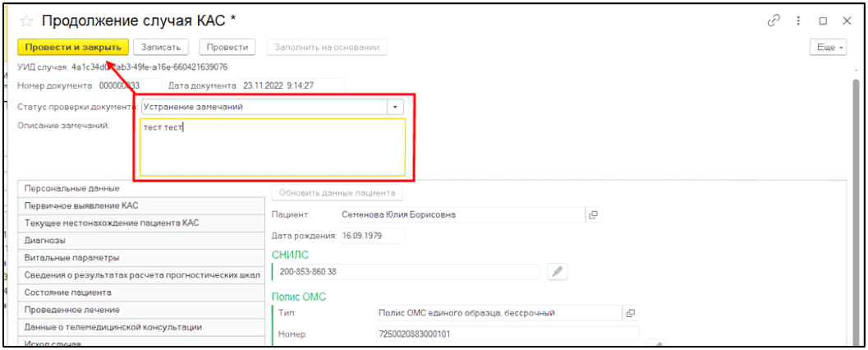Click the Провести button

227,48
